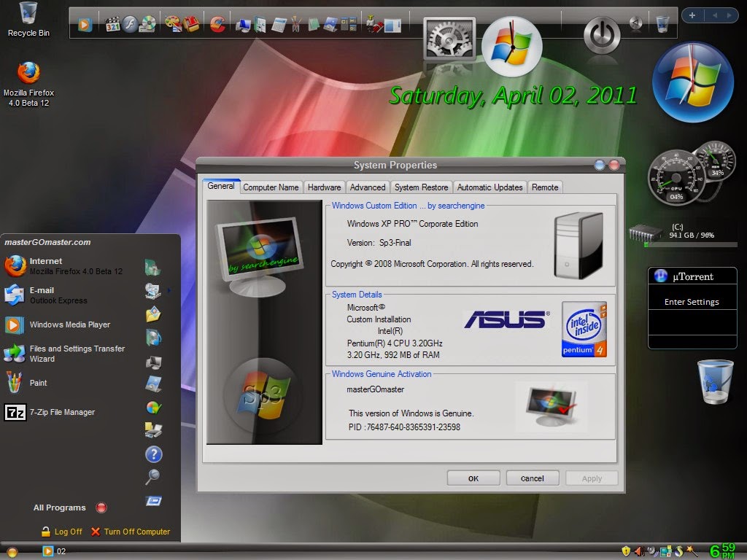Viewport: 747px width, 560px height.
Task: Open the Automatic Updates tab
Action: (x=489, y=187)
